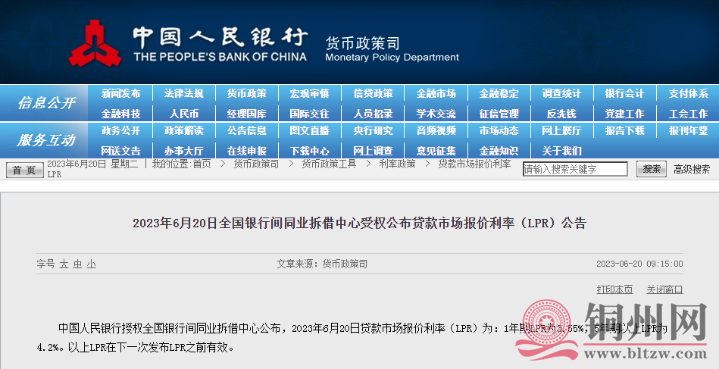The image size is (719, 369).
Task: Click the 搜索 button
Action: (651, 169)
